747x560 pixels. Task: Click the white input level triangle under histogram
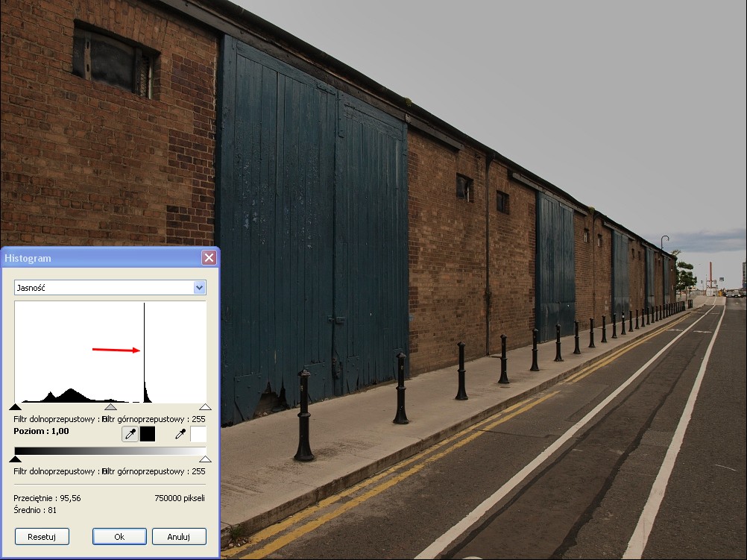pyautogui.click(x=205, y=407)
